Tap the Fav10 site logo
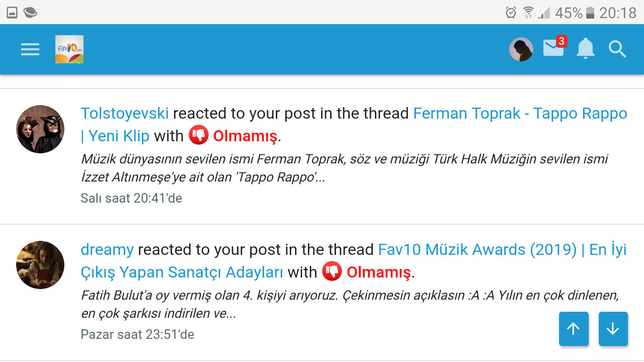Screen dimensions: 644x362 [x=69, y=49]
